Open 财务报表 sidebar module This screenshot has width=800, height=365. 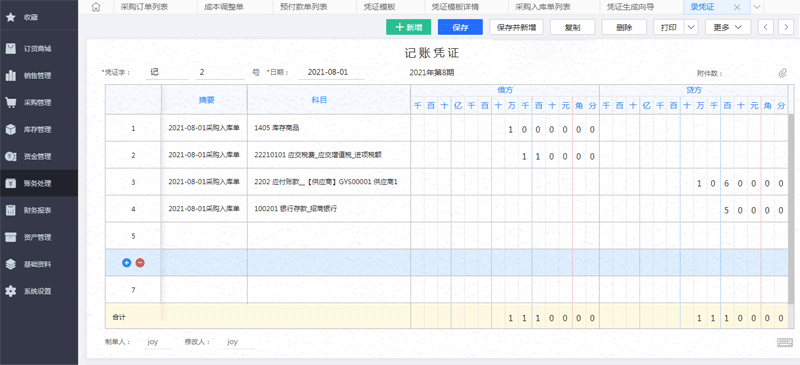click(39, 210)
